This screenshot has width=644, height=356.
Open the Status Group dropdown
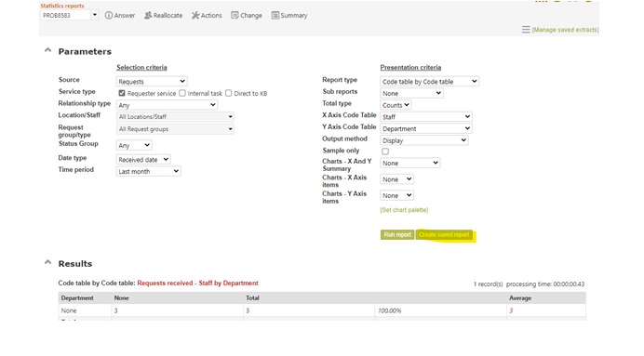point(134,145)
